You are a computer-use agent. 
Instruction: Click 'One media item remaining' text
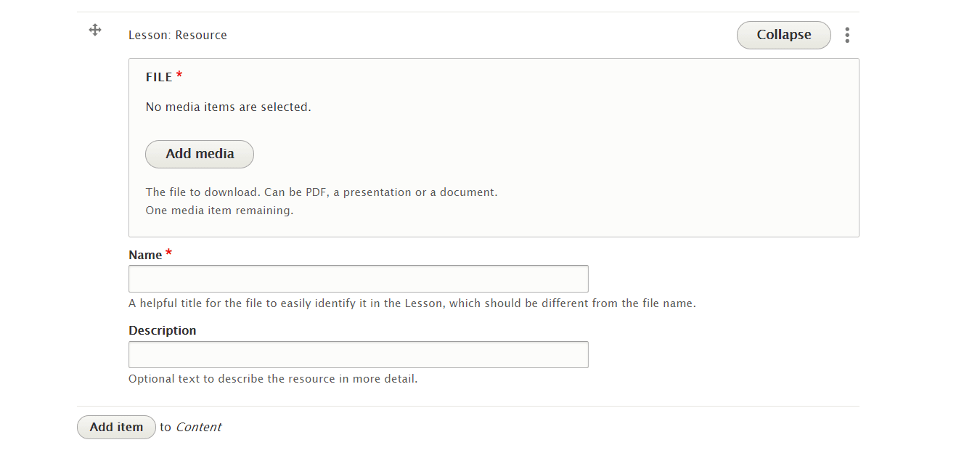(219, 211)
